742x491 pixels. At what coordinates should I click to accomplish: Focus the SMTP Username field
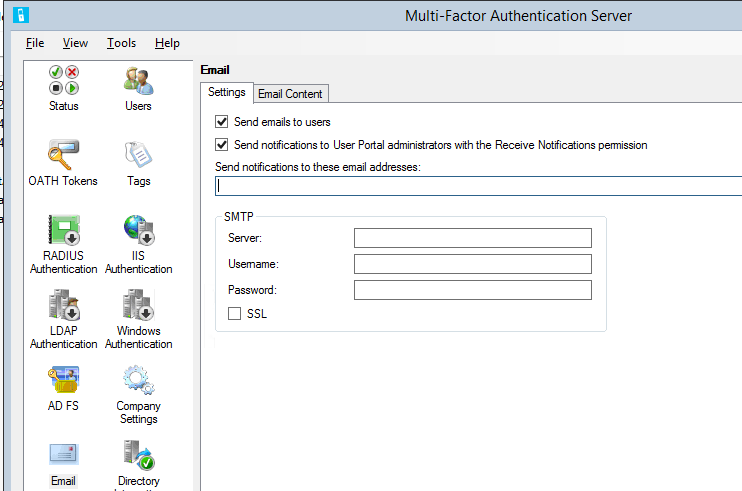[472, 264]
